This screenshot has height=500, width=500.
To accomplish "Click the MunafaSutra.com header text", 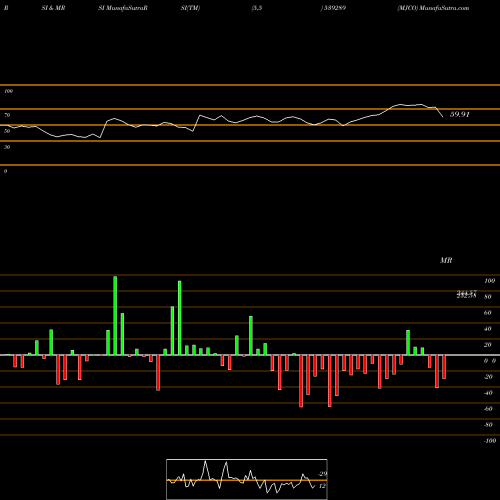I will [x=444, y=8].
